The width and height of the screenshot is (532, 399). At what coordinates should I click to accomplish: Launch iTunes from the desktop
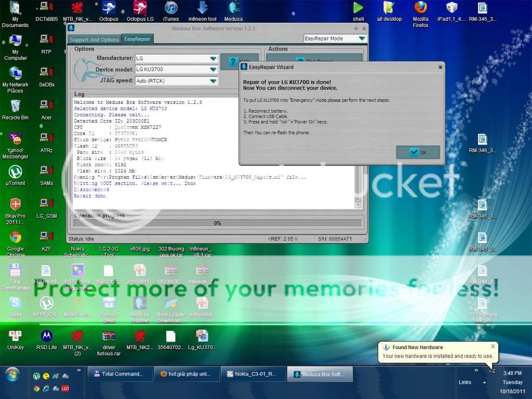click(x=171, y=11)
